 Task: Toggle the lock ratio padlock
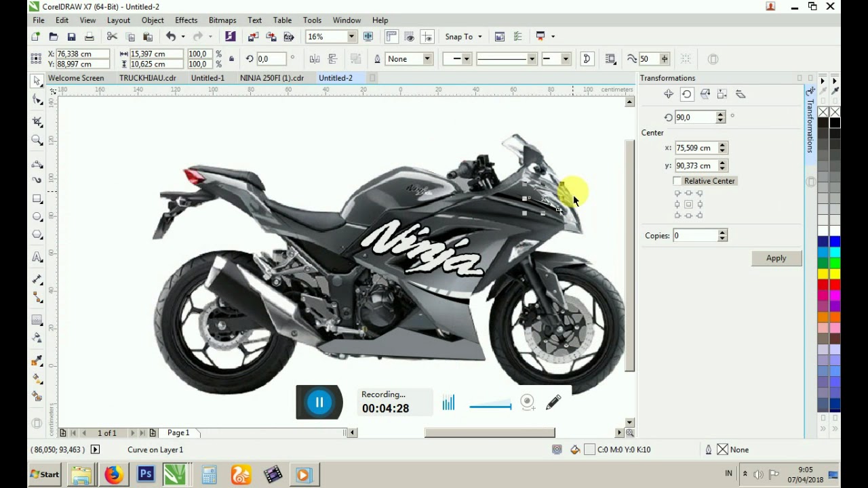pos(231,59)
